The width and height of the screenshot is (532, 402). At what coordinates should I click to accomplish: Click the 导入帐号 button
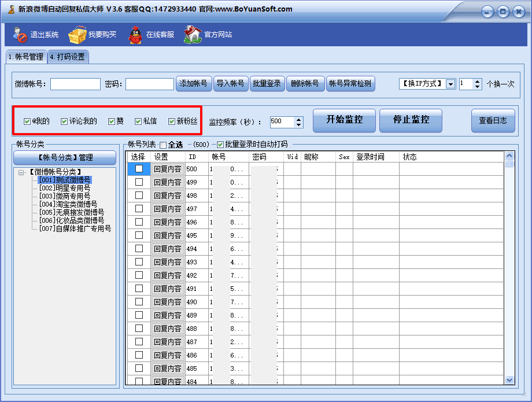tap(231, 84)
